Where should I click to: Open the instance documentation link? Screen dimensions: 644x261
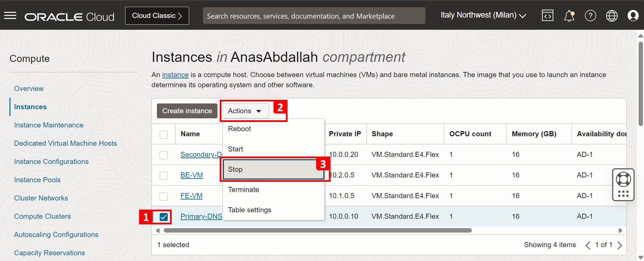pos(175,75)
